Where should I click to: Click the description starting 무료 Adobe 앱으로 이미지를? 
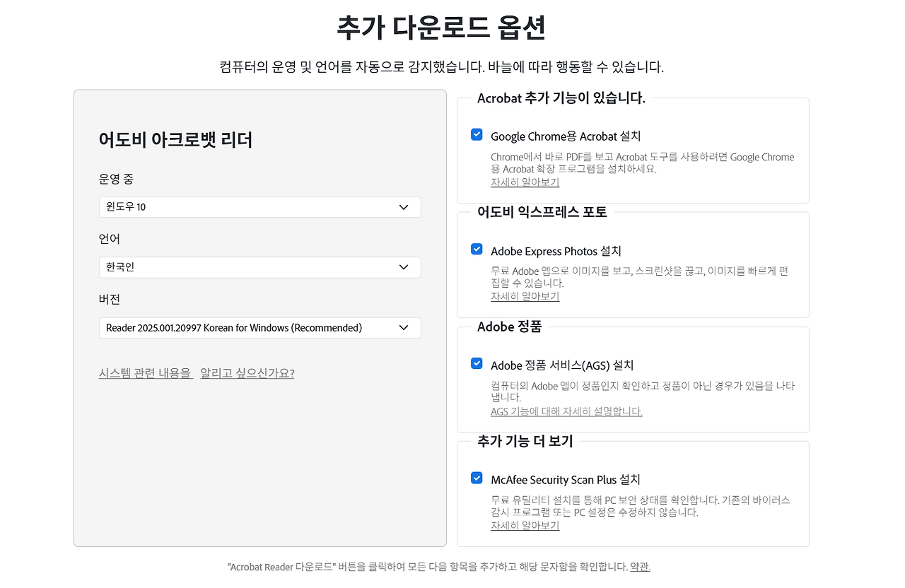click(639, 277)
